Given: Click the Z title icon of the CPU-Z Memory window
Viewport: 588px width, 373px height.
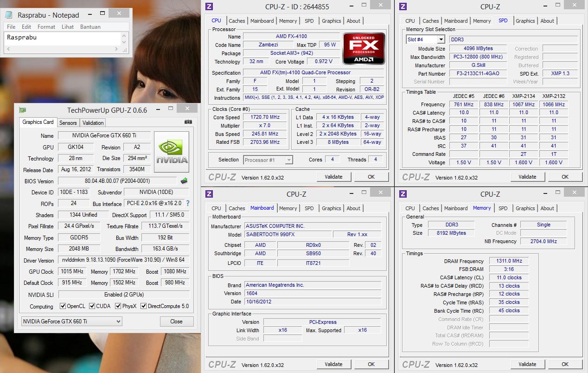Looking at the screenshot, I should tap(403, 194).
